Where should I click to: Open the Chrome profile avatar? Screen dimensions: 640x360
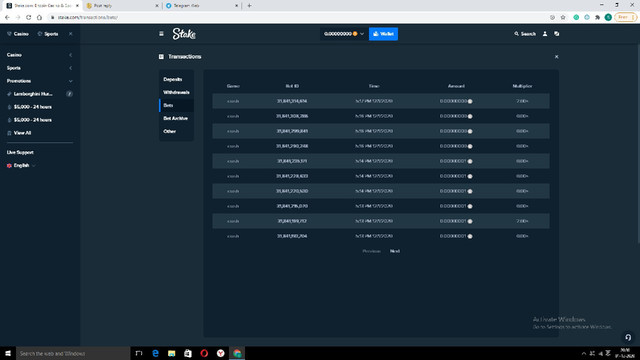[608, 17]
